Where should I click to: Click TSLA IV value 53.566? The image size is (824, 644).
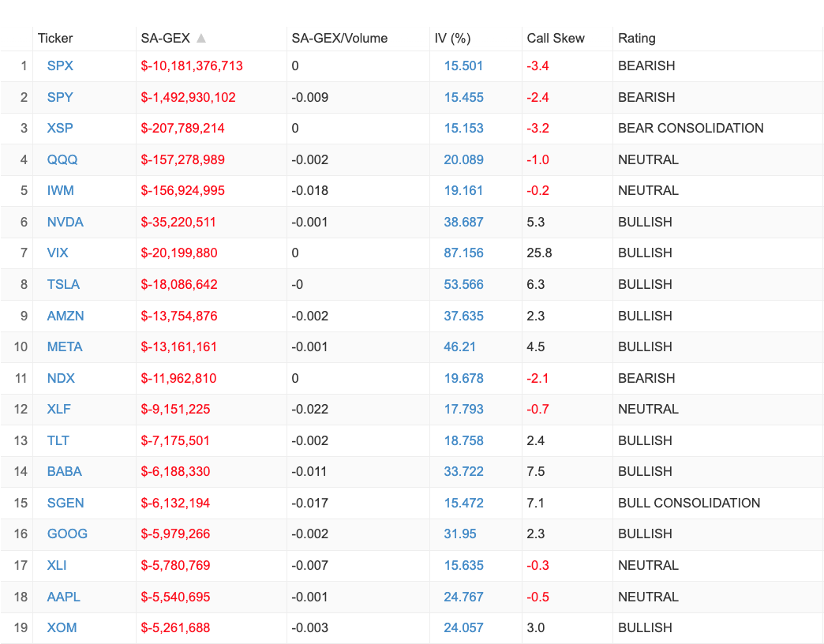click(x=463, y=285)
